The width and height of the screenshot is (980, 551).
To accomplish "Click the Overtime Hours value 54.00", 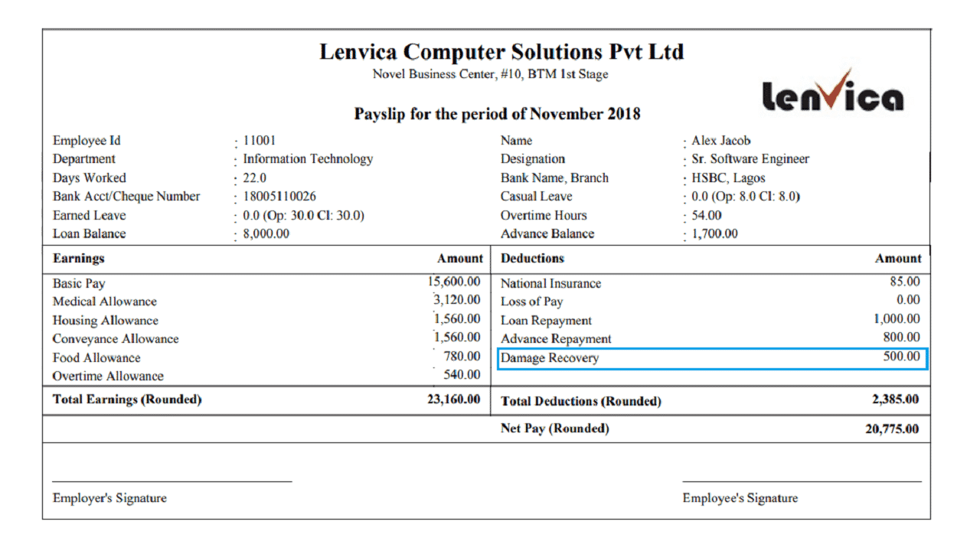I will [x=707, y=216].
